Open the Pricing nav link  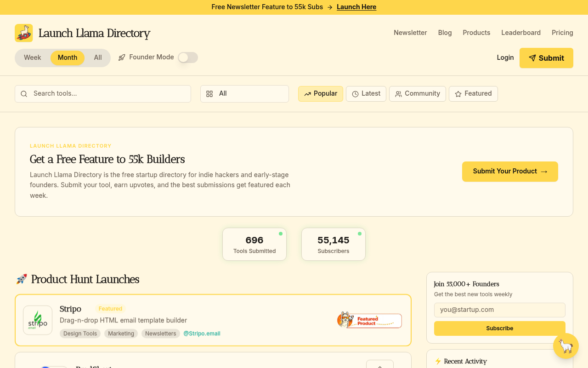point(562,33)
